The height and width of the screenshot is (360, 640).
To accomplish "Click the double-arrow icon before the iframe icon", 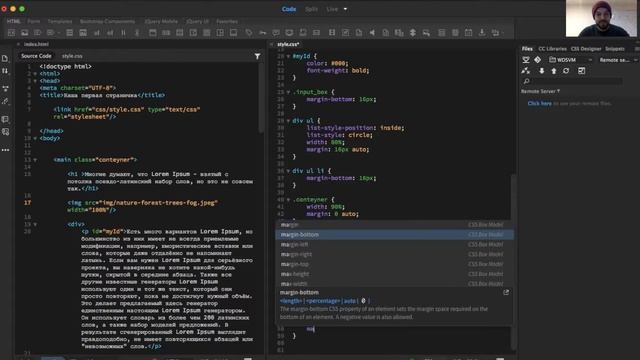I will pyautogui.click(x=413, y=33).
